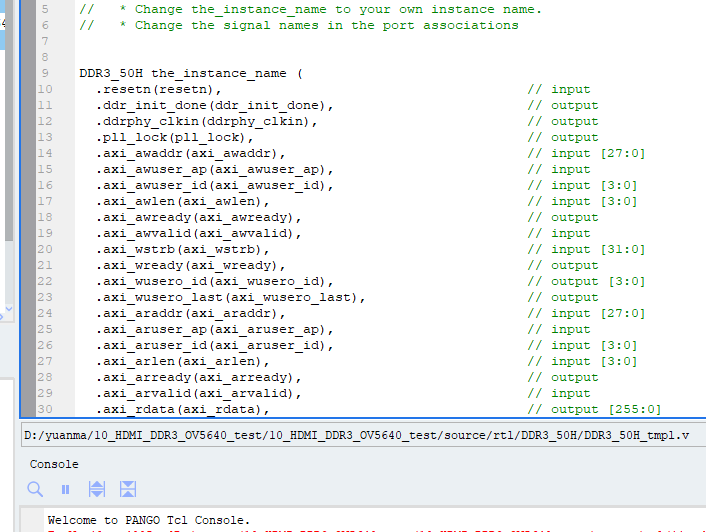Click the DDR3_50H_tmpl.v file path bar
706x532 pixels.
(363, 435)
